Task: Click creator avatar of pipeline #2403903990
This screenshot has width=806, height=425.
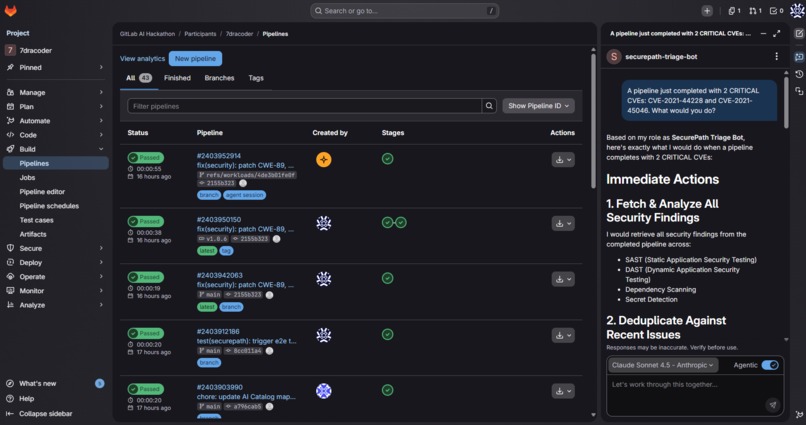Action: coord(323,391)
